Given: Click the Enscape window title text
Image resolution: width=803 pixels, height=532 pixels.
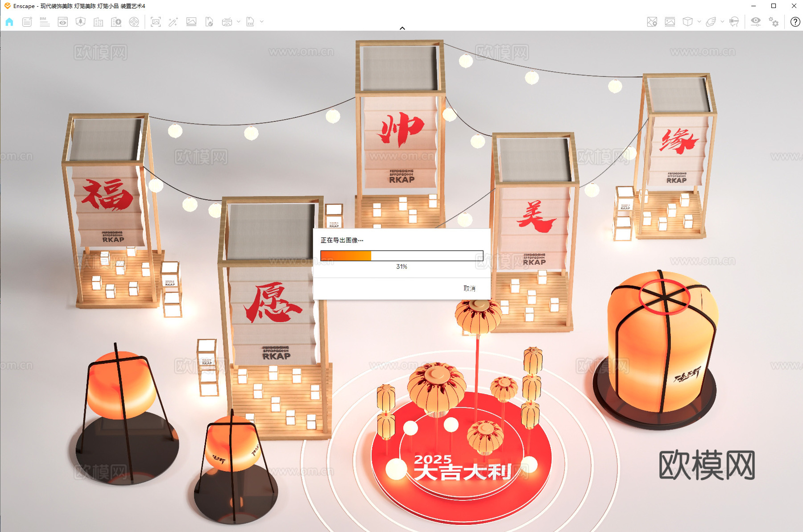Looking at the screenshot, I should 79,6.
